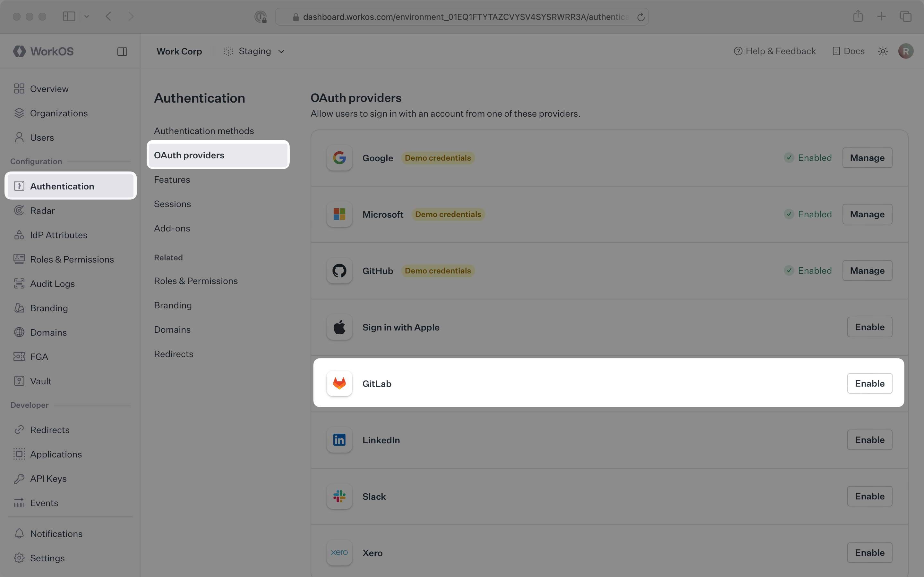924x577 pixels.
Task: Enable the GitLab OAuth provider
Action: click(869, 383)
